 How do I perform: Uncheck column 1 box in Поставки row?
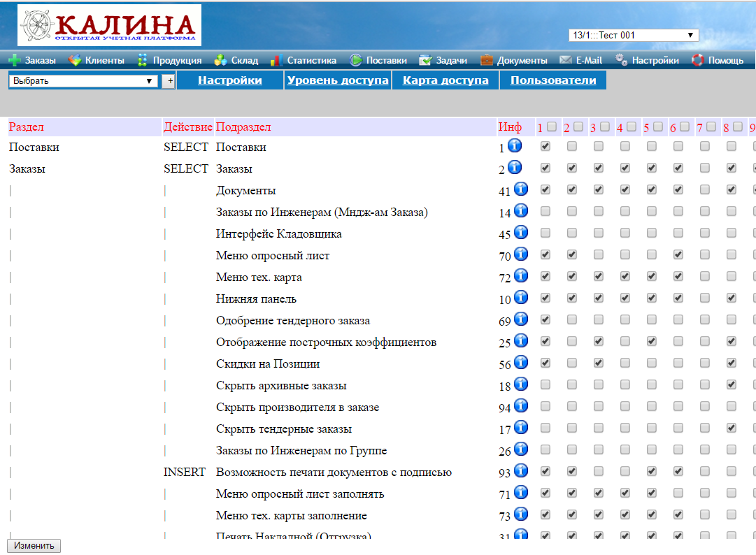545,146
